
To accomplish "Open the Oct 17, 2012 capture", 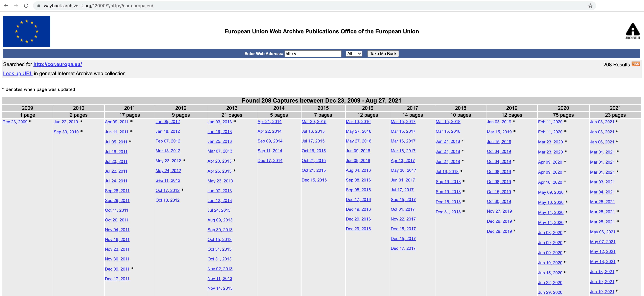I will coord(167,190).
